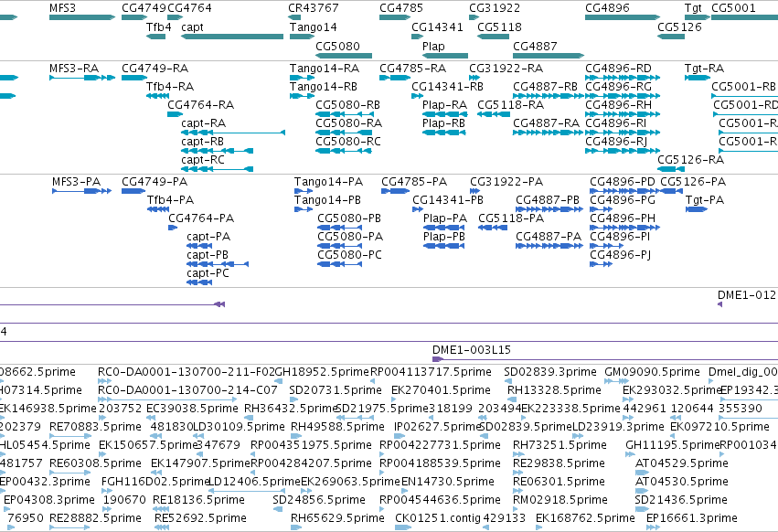The image size is (778, 532).
Task: Select transcript CG5080-RC
Action: pos(344,151)
